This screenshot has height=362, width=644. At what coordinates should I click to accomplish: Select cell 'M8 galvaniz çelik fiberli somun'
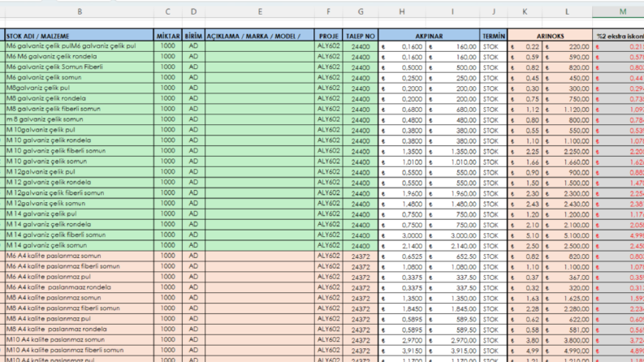pos(80,109)
